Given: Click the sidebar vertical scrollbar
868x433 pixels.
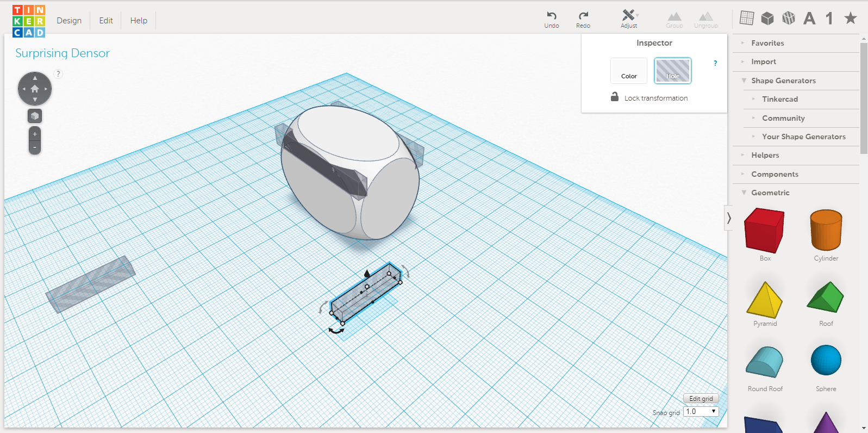Looking at the screenshot, I should [864, 98].
